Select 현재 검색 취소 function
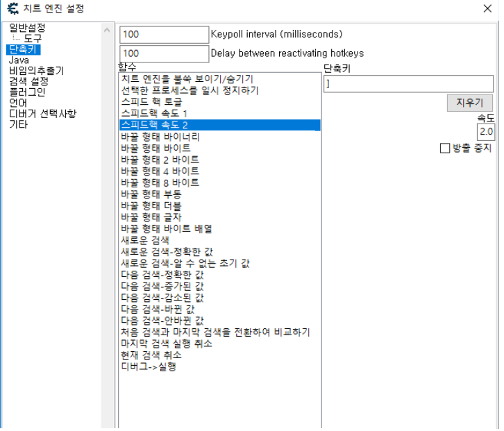 [x=221, y=357]
